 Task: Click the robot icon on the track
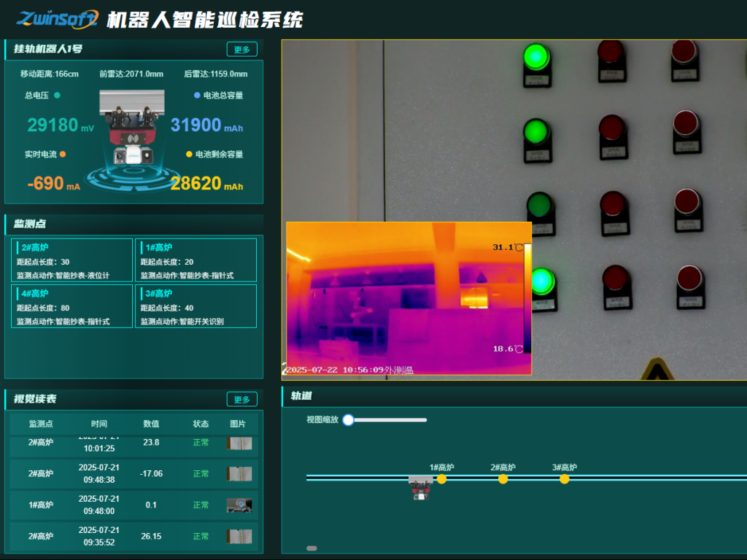click(x=421, y=486)
